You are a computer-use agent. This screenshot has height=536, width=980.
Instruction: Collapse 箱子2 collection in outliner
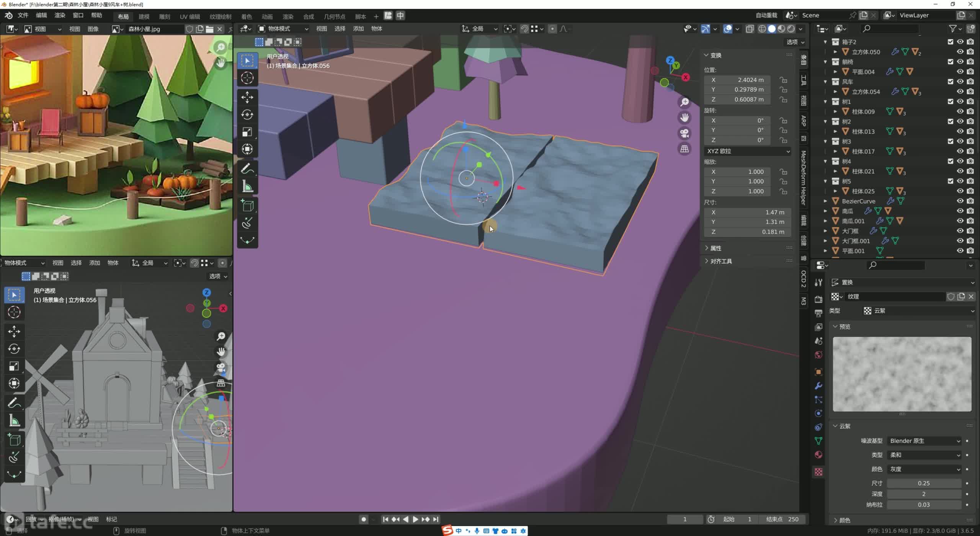point(825,42)
